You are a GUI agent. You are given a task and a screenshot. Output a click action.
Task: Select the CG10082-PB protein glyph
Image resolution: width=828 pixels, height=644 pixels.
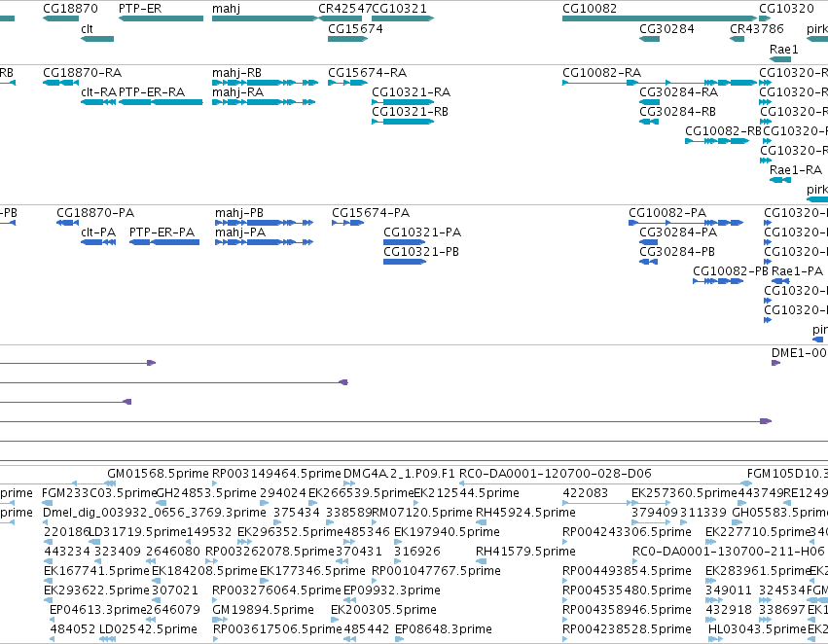coord(718,281)
